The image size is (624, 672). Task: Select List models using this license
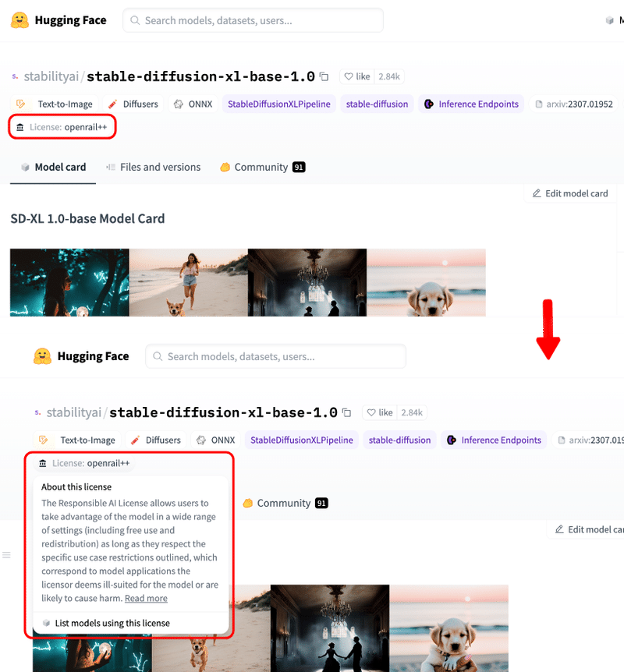(x=112, y=623)
